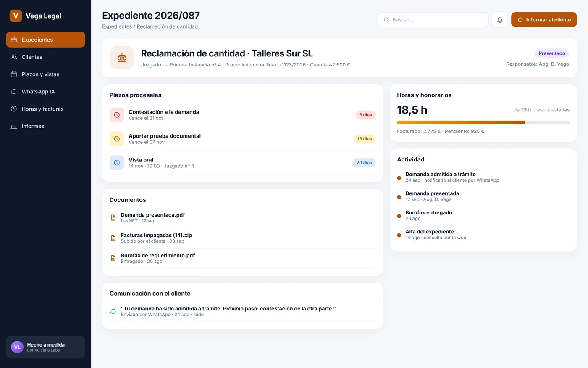
Task: Click the blue clock icon for Vista oral
Action: point(117,163)
